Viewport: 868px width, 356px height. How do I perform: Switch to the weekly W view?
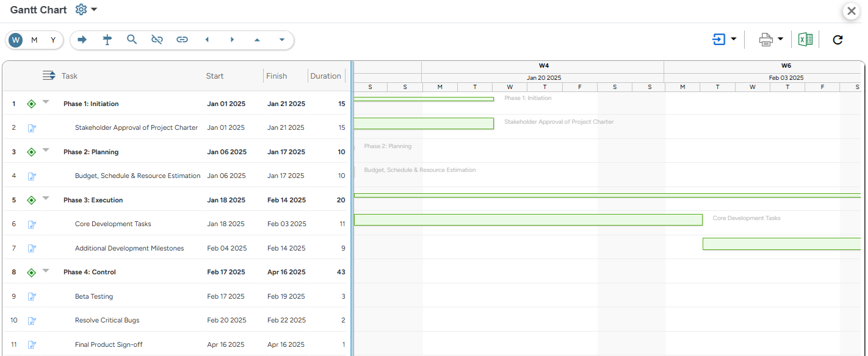point(16,40)
